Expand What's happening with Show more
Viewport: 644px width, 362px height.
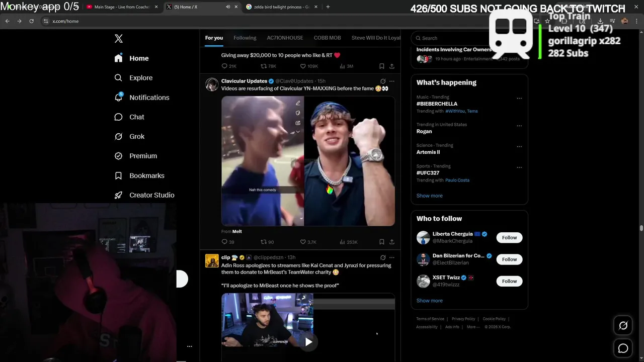(429, 196)
